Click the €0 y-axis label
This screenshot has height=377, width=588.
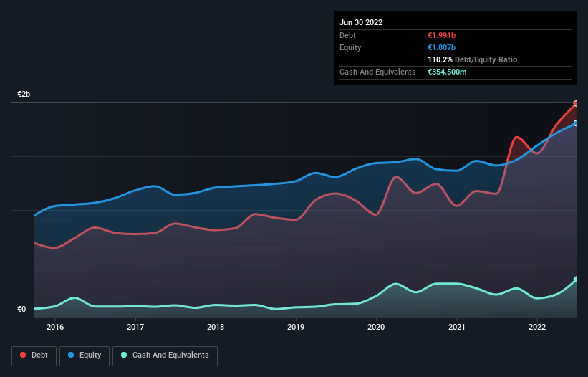(x=21, y=309)
